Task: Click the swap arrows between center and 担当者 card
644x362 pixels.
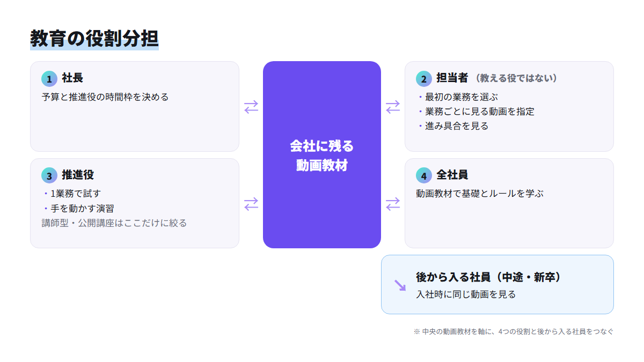Action: click(x=393, y=107)
